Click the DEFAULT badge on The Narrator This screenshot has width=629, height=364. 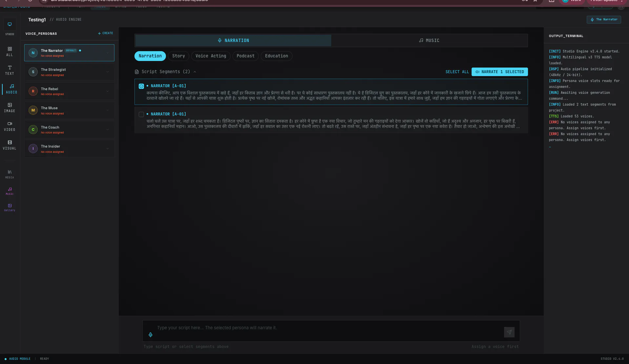pos(71,51)
